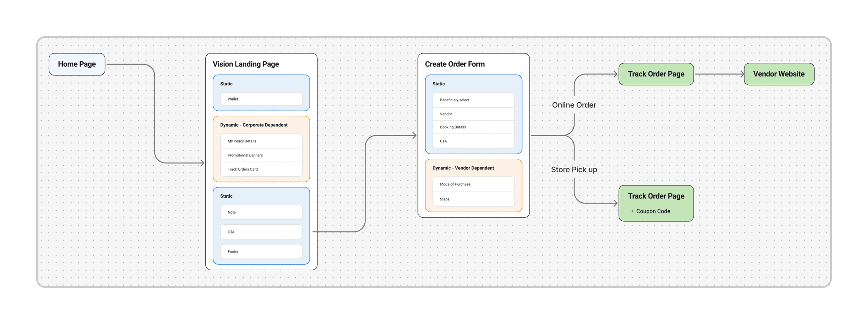Click the Steps row
This screenshot has height=324, width=868.
point(473,199)
